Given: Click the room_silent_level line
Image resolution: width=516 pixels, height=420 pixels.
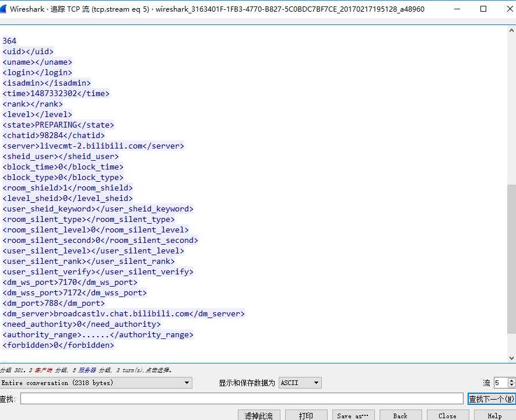Looking at the screenshot, I should coord(96,230).
